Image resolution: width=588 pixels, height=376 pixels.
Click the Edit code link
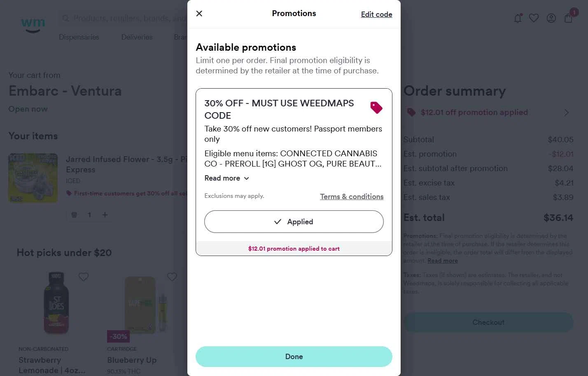[x=376, y=14]
